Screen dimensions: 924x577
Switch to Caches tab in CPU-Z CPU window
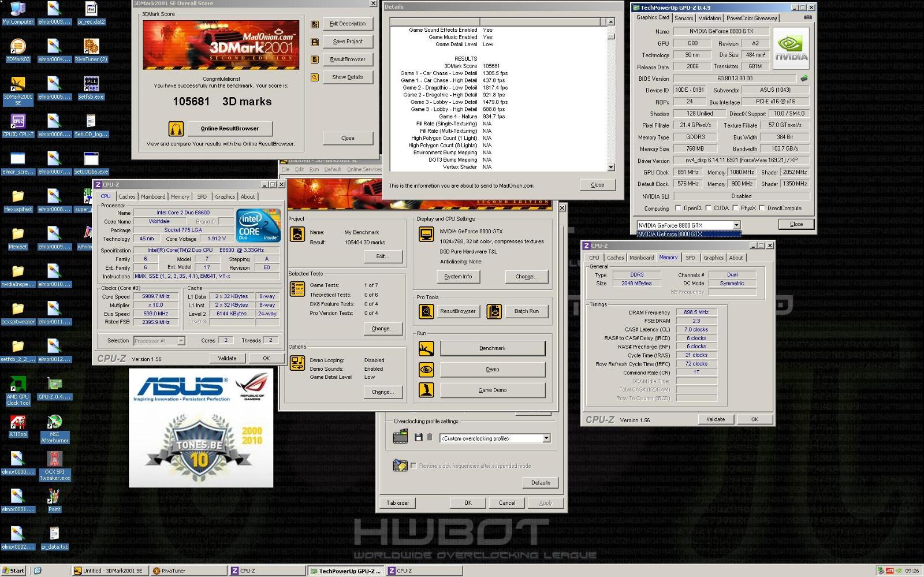point(127,197)
